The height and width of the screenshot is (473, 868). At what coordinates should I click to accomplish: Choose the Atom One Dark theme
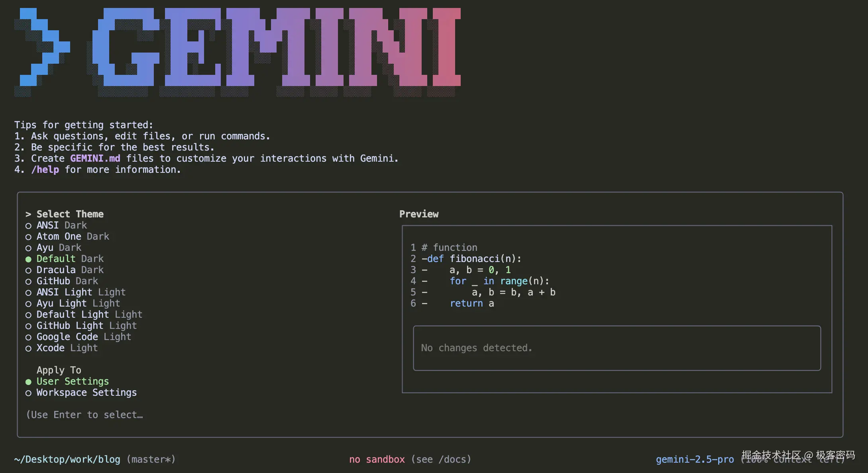point(73,236)
